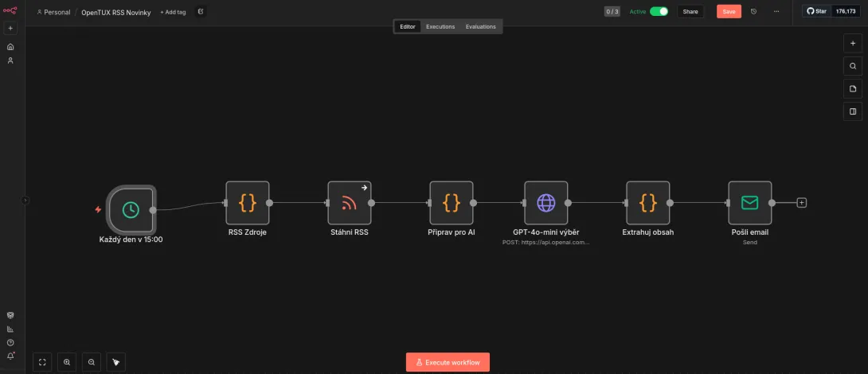This screenshot has width=868, height=374.
Task: Open the canvas node search magnifier
Action: 853,66
